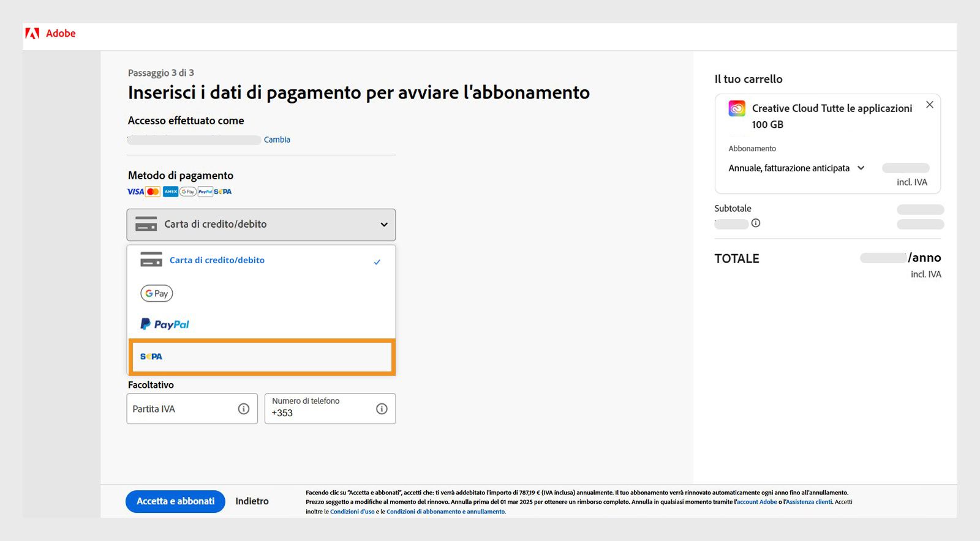Expand the Annuale, fatturazione anticipata subscription dropdown
The image size is (980, 541).
pos(796,168)
